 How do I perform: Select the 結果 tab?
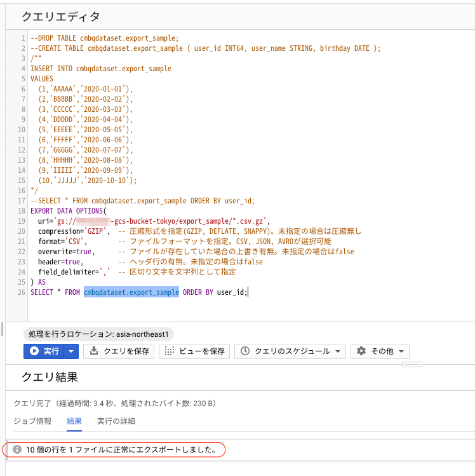pos(74,421)
